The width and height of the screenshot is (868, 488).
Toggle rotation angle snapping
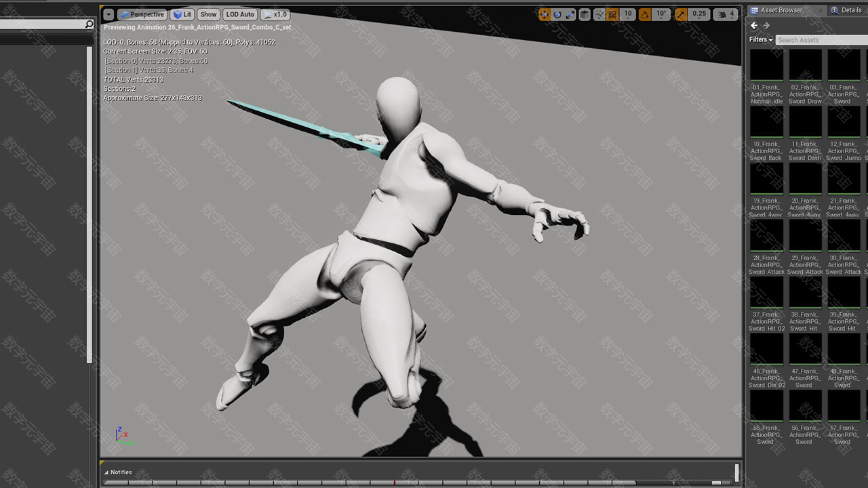645,14
